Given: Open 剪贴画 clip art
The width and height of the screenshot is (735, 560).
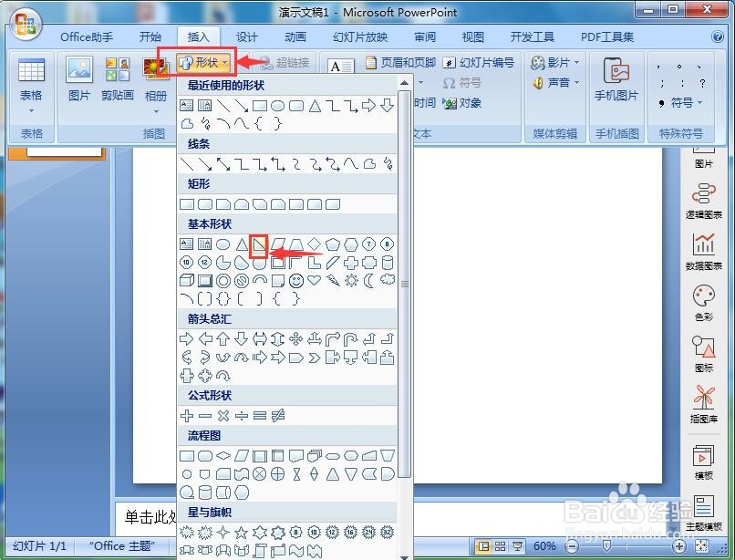Looking at the screenshot, I should pyautogui.click(x=118, y=78).
